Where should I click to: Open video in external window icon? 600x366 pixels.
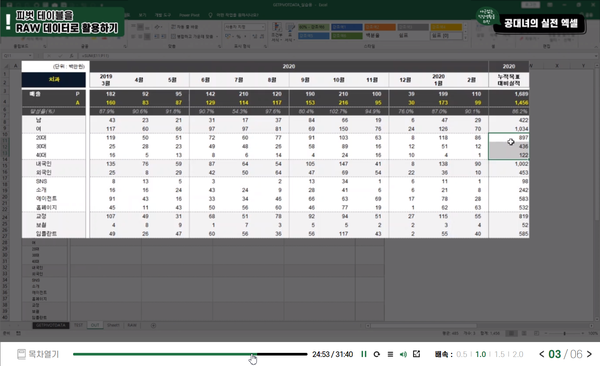pyautogui.click(x=416, y=354)
